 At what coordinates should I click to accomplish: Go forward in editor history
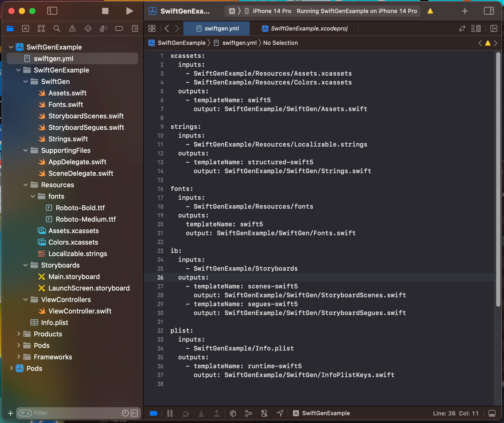coord(177,28)
